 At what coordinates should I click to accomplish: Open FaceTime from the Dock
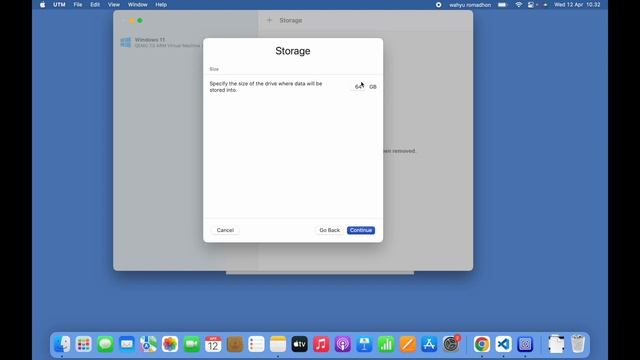coord(191,344)
